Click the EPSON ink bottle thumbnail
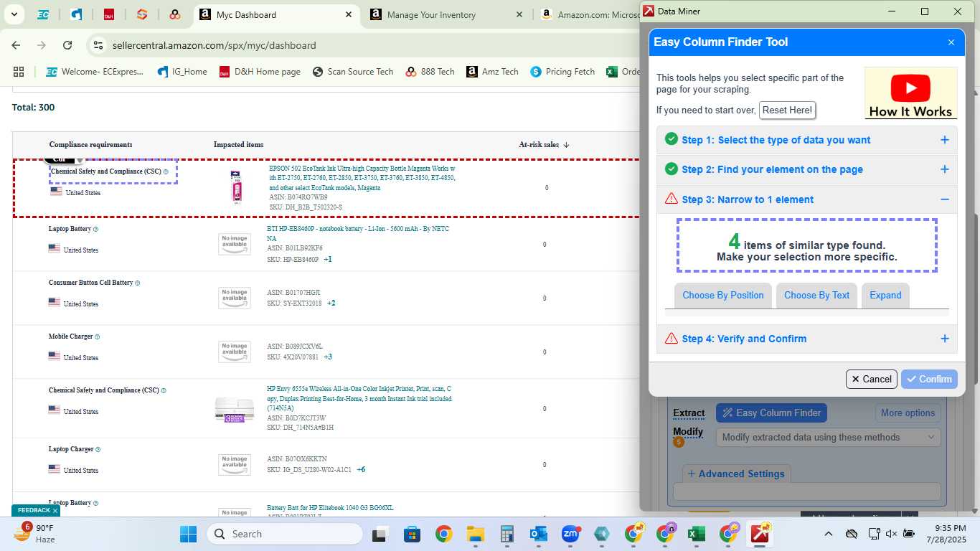Viewport: 980px width, 551px height. pyautogui.click(x=235, y=187)
